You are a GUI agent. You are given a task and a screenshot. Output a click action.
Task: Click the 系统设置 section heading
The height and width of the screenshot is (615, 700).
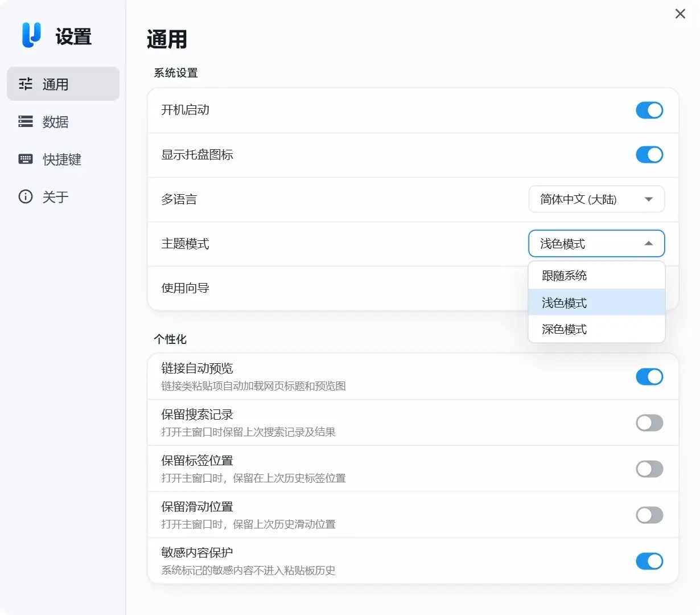[x=176, y=73]
